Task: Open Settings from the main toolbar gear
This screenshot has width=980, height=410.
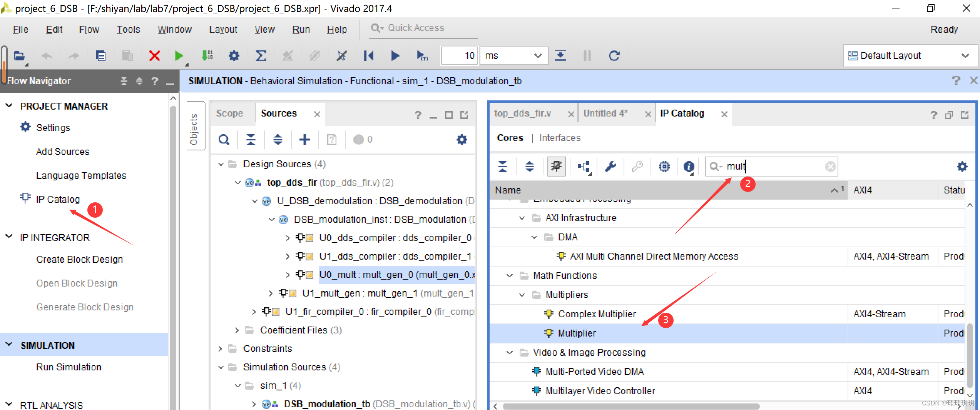Action: 234,56
